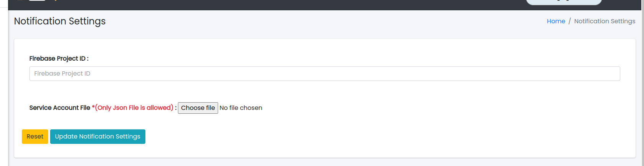Click the white logo fragment in header
644x166 pixels.
(37, 0)
